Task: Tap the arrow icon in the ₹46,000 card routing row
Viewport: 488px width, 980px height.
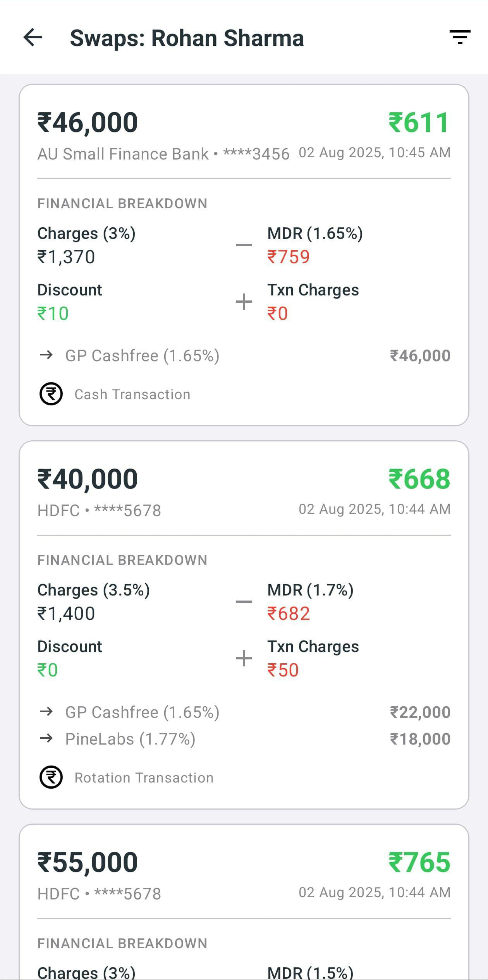Action: click(46, 355)
